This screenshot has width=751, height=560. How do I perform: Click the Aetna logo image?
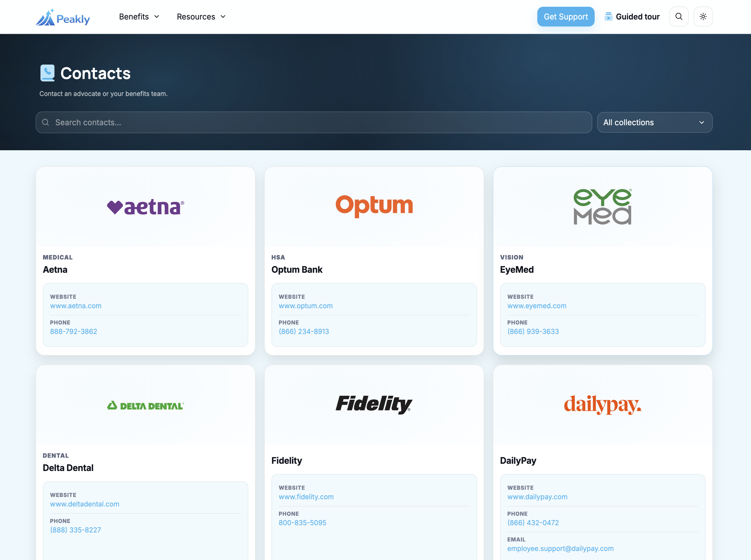tap(146, 207)
